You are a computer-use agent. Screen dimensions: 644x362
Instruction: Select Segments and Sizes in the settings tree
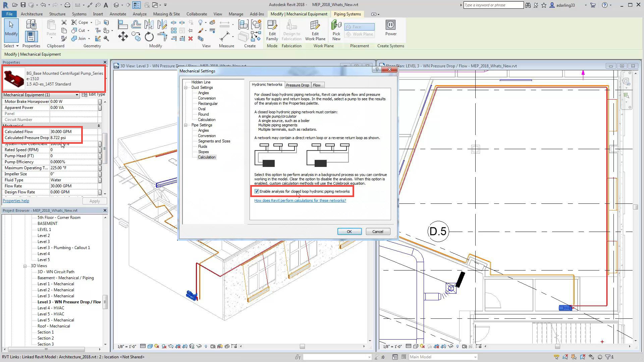pos(214,141)
